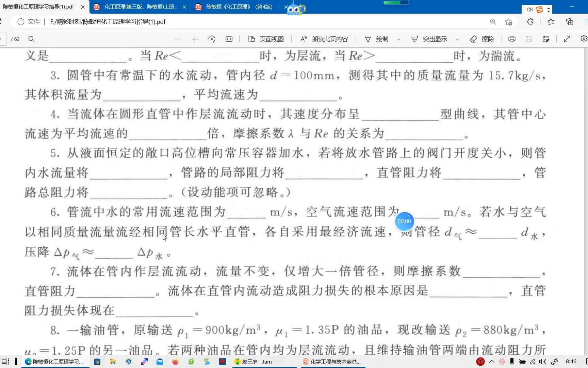Fit the PDF page to width
This screenshot has width=588, height=368.
coord(229,39)
